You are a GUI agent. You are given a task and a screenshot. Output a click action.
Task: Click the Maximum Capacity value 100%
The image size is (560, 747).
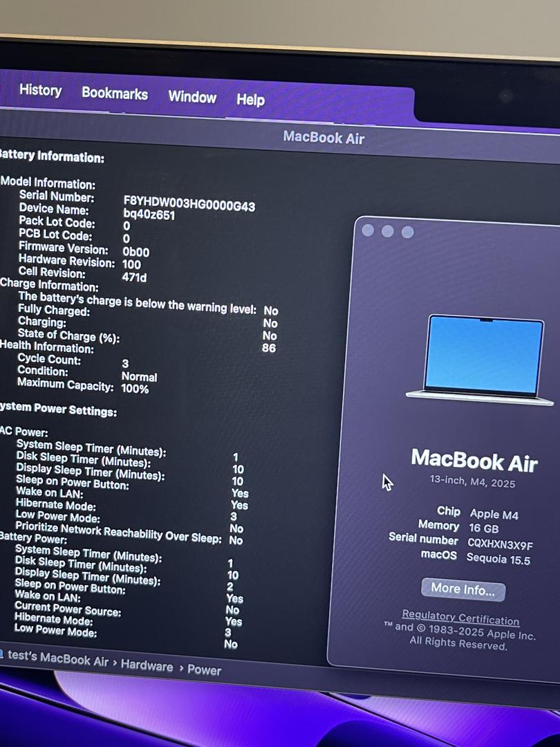[135, 388]
